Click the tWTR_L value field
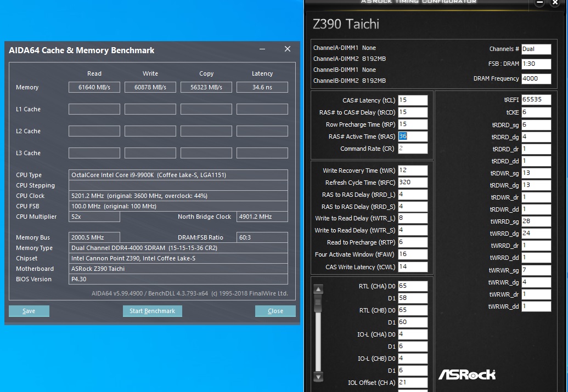Screen dimensions: 568x392 pyautogui.click(x=413, y=218)
